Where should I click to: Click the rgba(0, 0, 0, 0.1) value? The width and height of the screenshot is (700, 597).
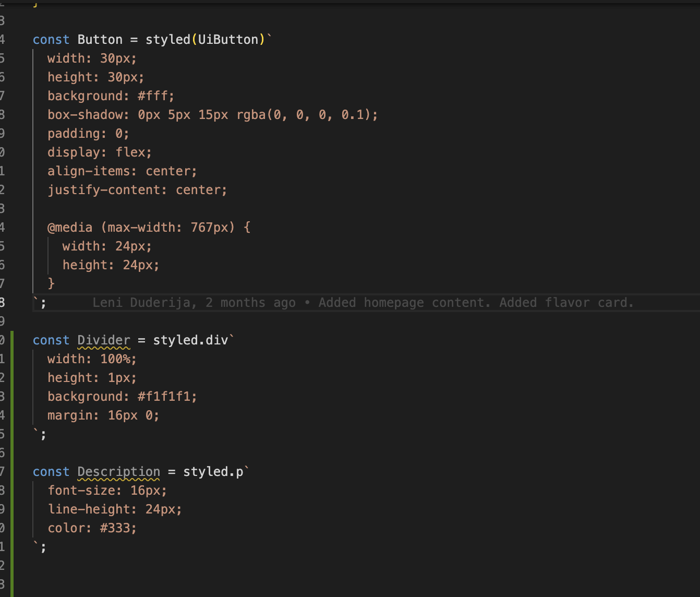pos(305,114)
